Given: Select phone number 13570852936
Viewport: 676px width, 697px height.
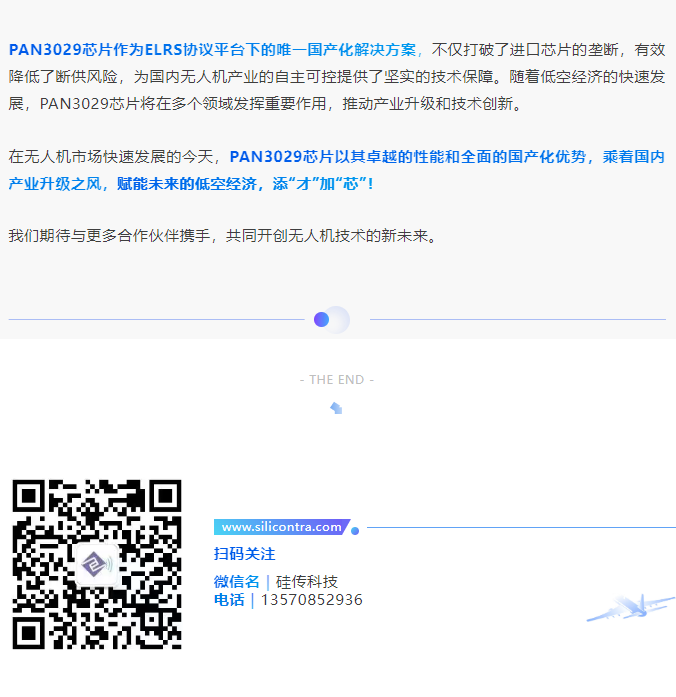Looking at the screenshot, I should point(312,600).
